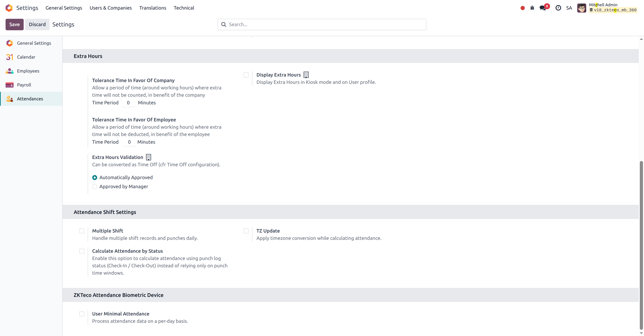Select Attendances in the settings sidebar

(x=30, y=99)
